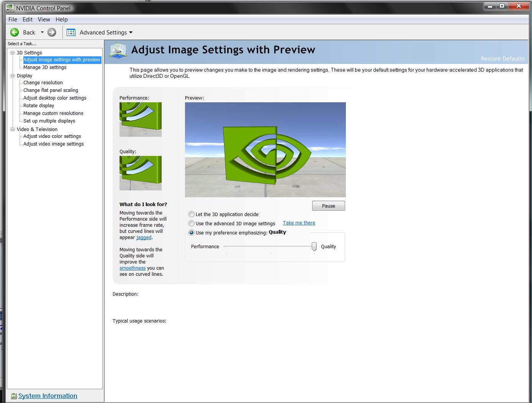Screen dimensions: 532x403
Task: Click the 3D Settings tree label
Action: (29, 52)
